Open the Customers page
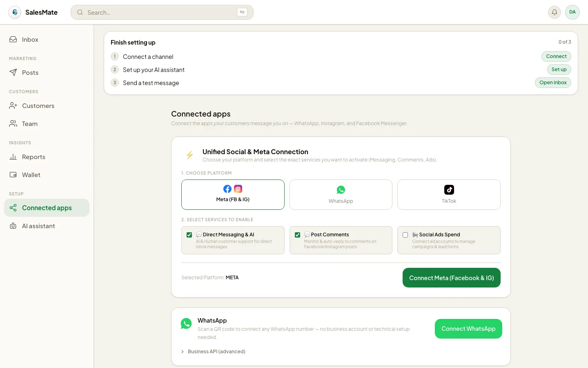 tap(47, 105)
